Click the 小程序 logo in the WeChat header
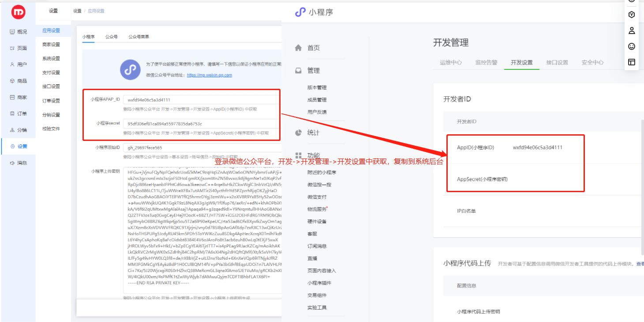The height and width of the screenshot is (322, 644). click(x=314, y=12)
